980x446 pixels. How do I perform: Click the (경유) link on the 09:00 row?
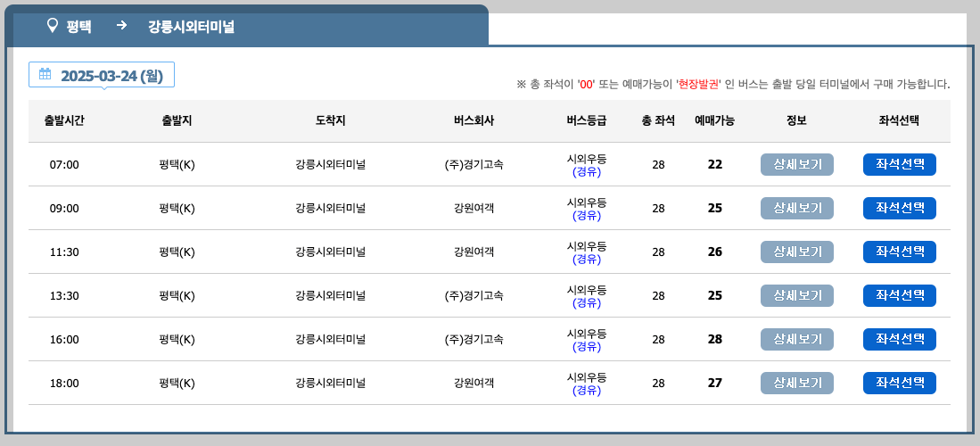[x=586, y=216]
